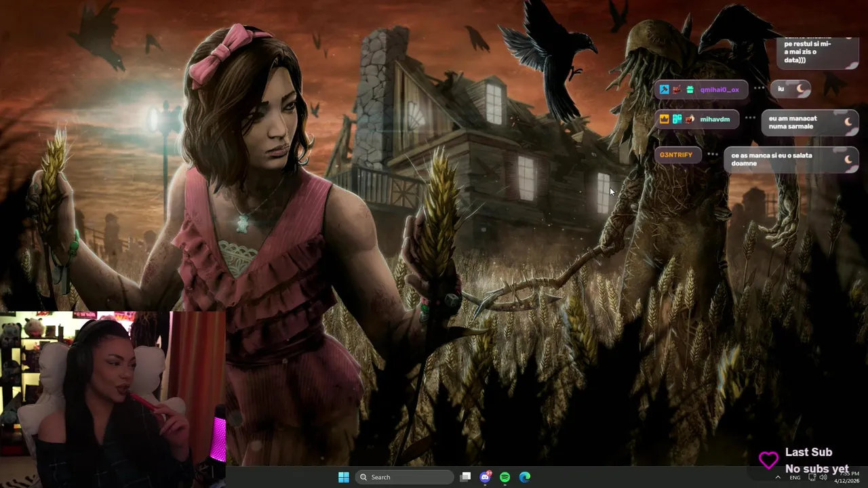The image size is (868, 488).
Task: Launch Microsoft Edge from the taskbar
Action: click(524, 477)
